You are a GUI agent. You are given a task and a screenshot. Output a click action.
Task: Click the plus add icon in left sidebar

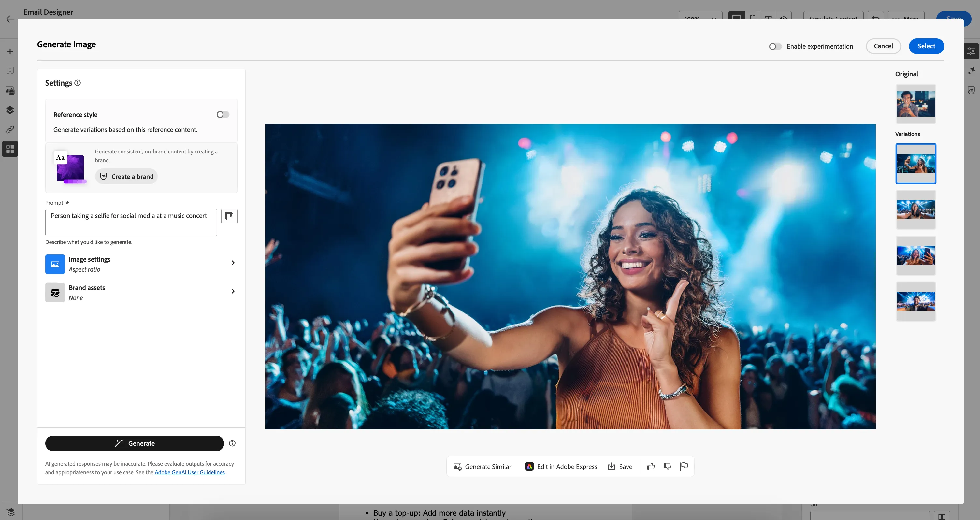tap(10, 51)
